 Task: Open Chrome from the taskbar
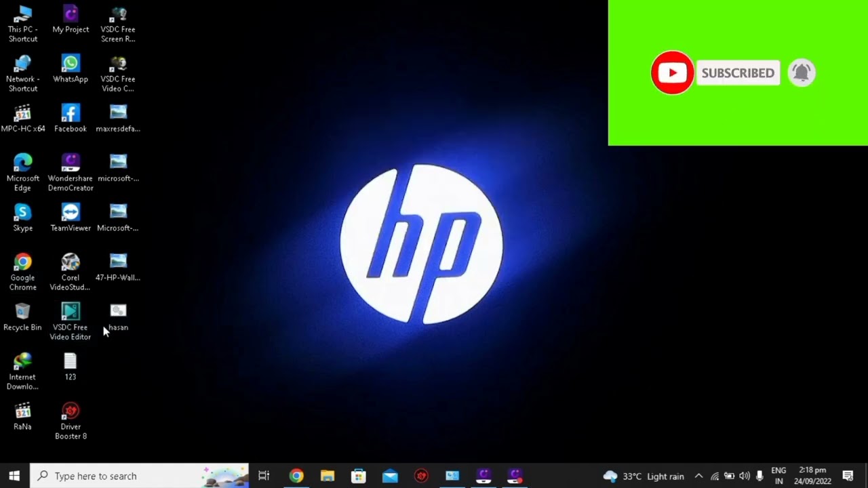(x=296, y=476)
